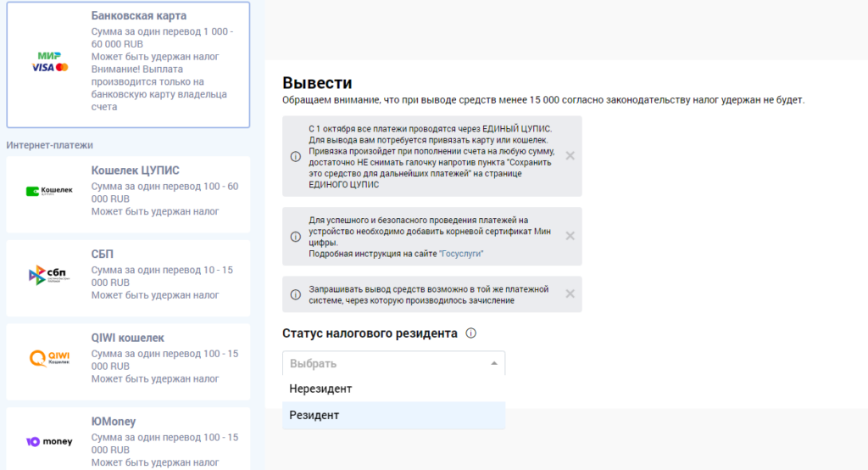Click info icon in ЕДИНЫЙ ЦУПИС notice

tap(296, 157)
